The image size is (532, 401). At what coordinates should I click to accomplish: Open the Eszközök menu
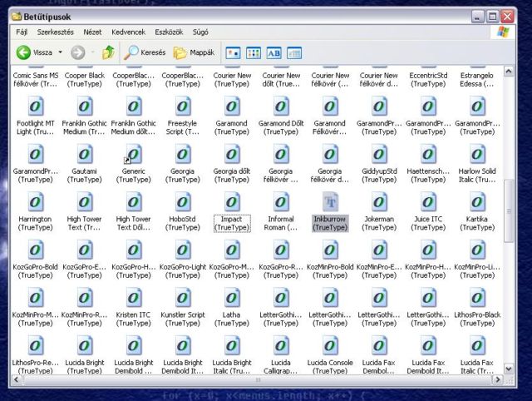167,32
